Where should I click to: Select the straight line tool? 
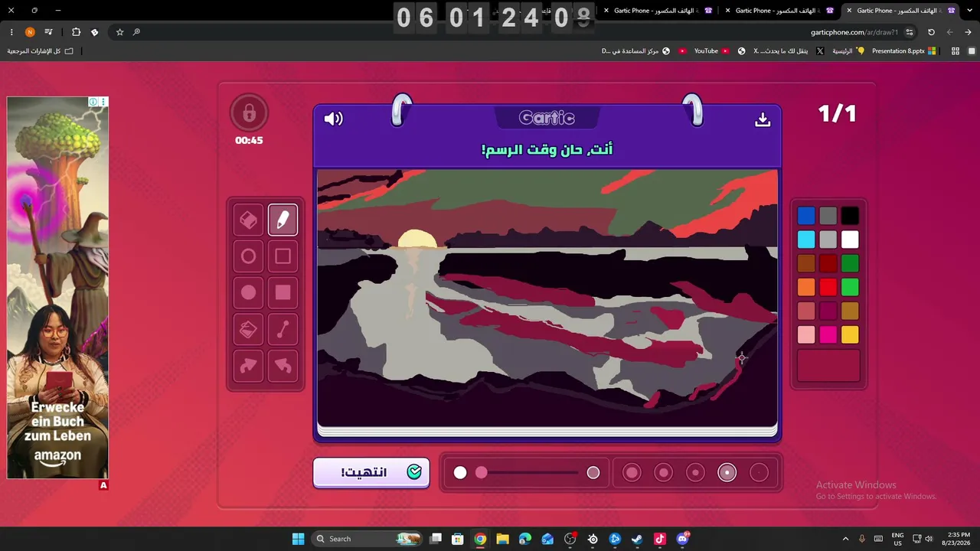283,329
